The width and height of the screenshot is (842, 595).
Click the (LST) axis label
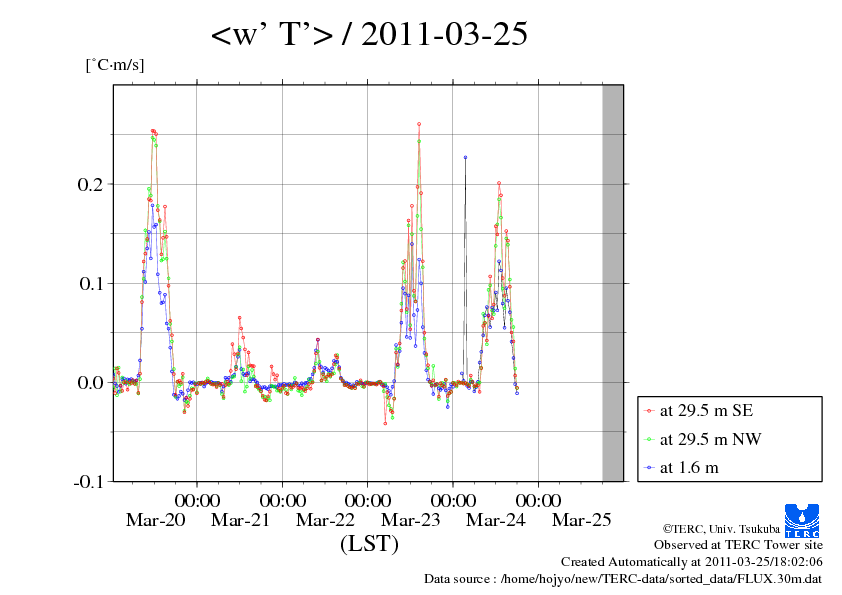pyautogui.click(x=369, y=543)
